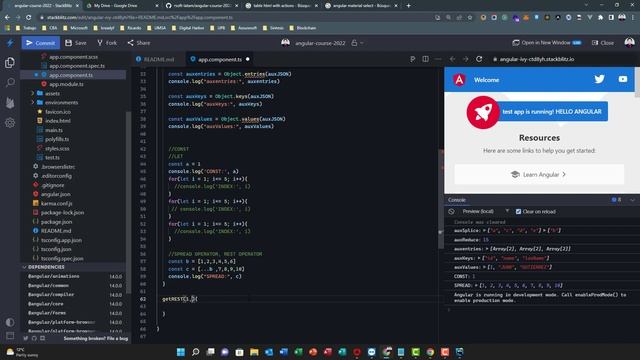The height and width of the screenshot is (360, 640).
Task: Open the Preview (local) console filter dropdown
Action: tap(485, 211)
